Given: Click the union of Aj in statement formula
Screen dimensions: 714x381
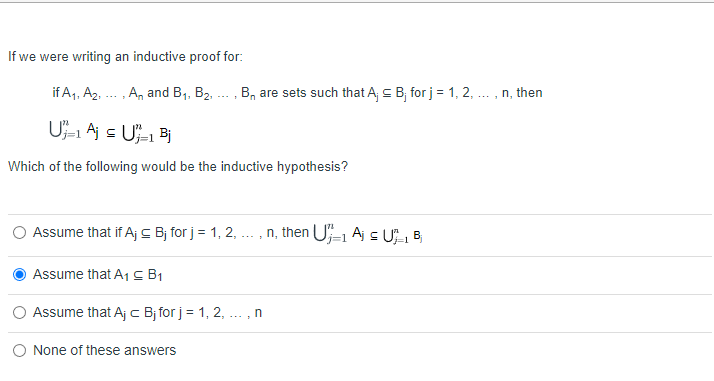Looking at the screenshot, I should coord(74,130).
